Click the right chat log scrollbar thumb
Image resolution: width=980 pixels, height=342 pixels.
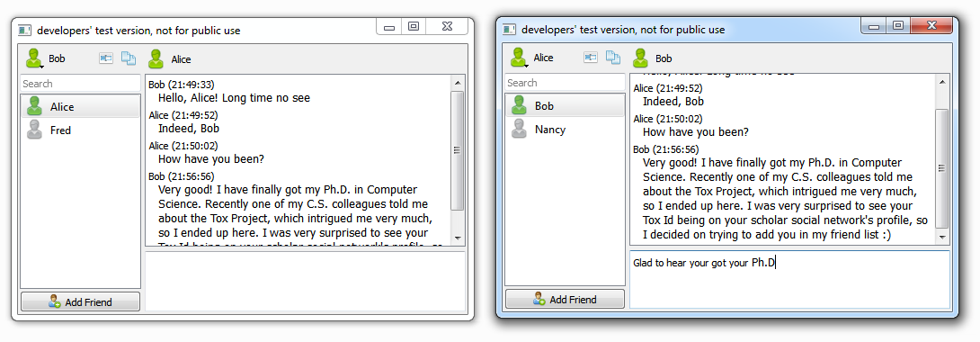pyautogui.click(x=942, y=168)
